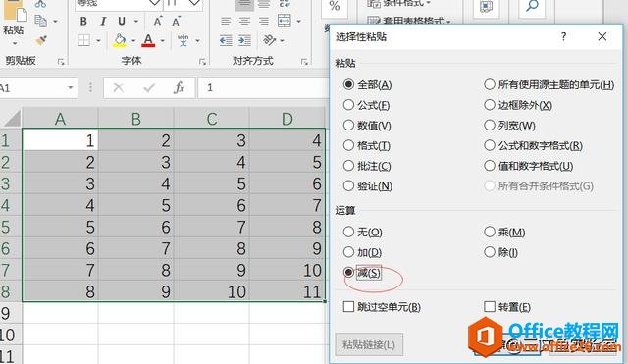The width and height of the screenshot is (628, 364).
Task: Click the Increase Font Size icon
Action: 158,22
